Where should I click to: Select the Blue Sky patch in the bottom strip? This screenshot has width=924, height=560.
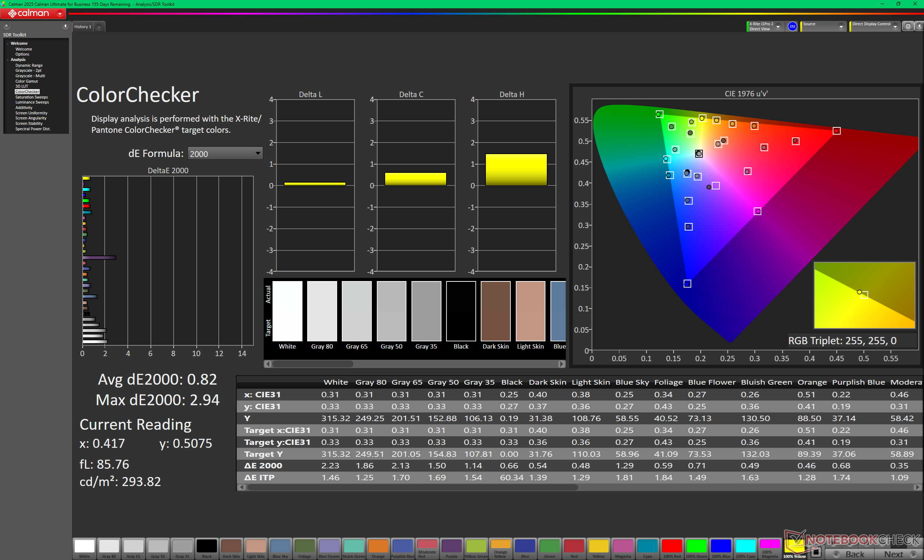(280, 548)
